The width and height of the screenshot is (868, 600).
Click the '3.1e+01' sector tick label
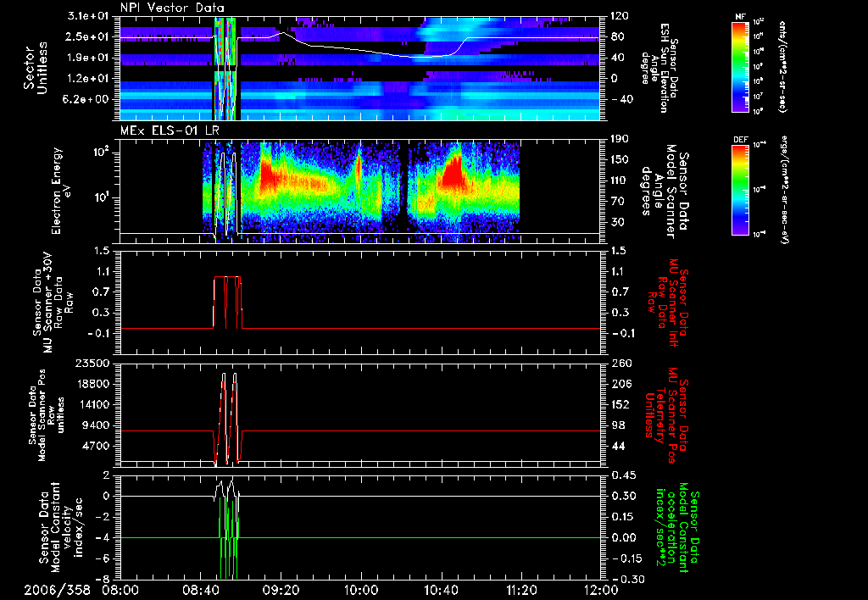tap(87, 16)
